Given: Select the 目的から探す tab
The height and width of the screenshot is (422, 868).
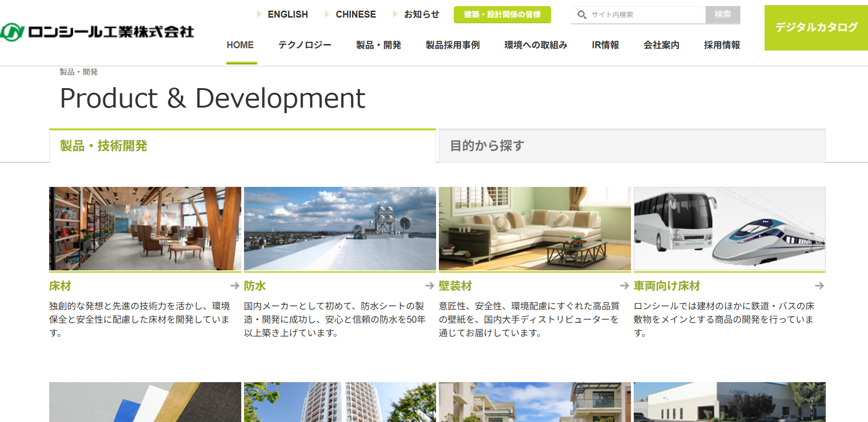Looking at the screenshot, I should (x=632, y=146).
